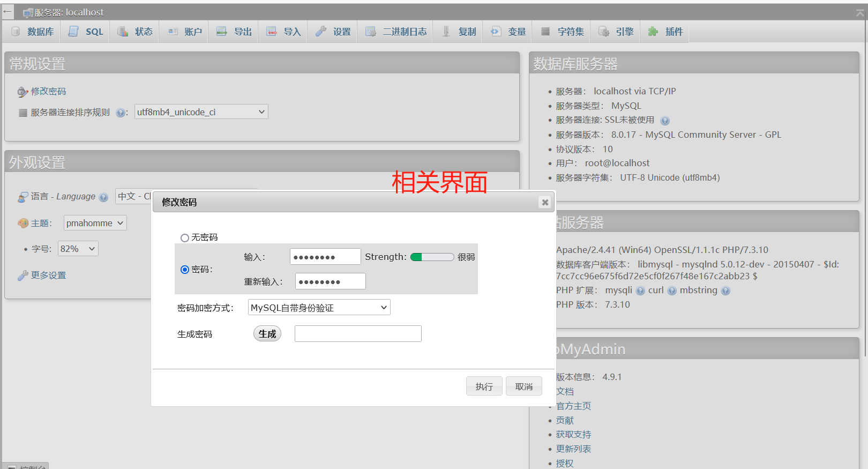Open the 获取支持 link

point(573,435)
